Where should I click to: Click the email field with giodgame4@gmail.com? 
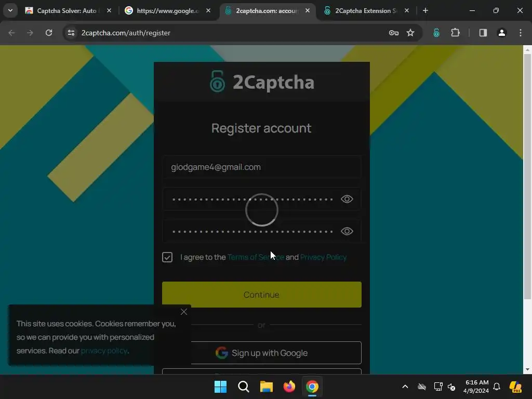tap(262, 167)
